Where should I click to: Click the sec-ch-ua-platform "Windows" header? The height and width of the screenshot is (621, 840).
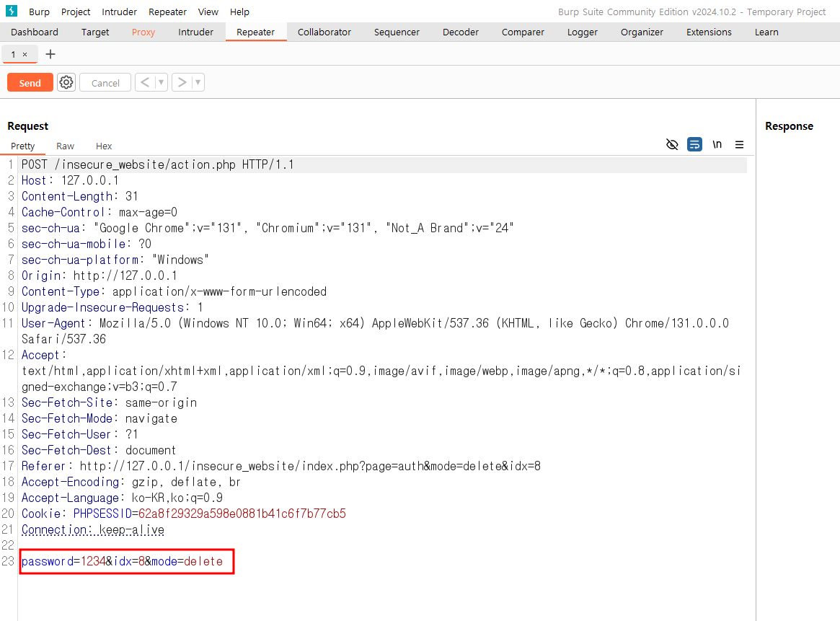(115, 260)
